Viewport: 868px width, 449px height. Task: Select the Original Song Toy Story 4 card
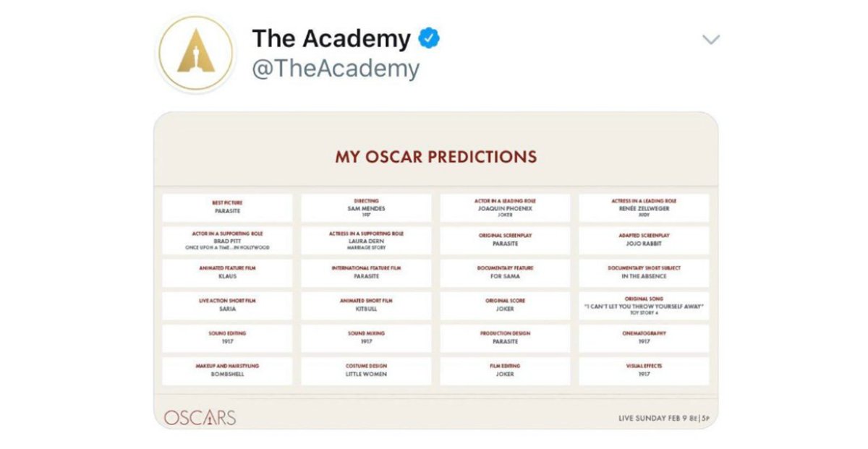pos(644,306)
